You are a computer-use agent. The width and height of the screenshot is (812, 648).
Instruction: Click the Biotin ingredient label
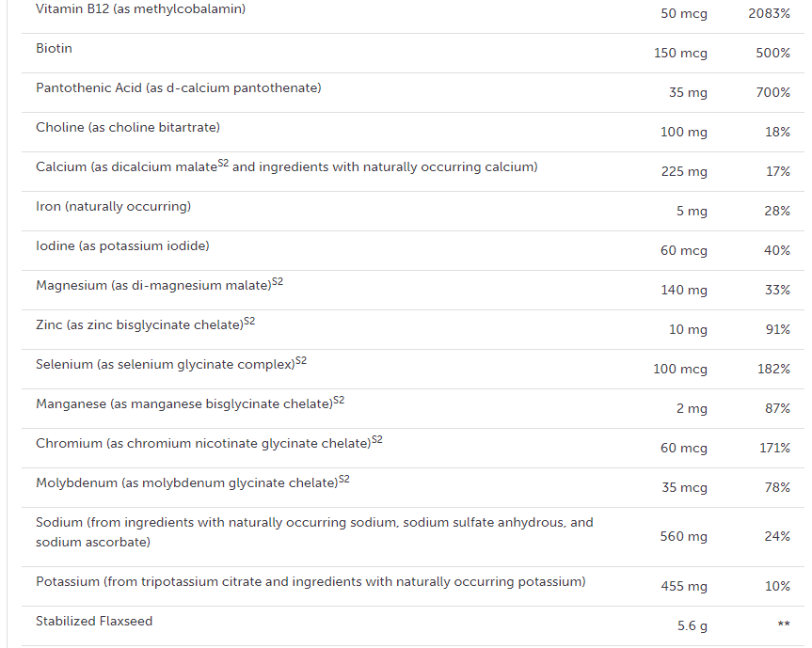54,49
